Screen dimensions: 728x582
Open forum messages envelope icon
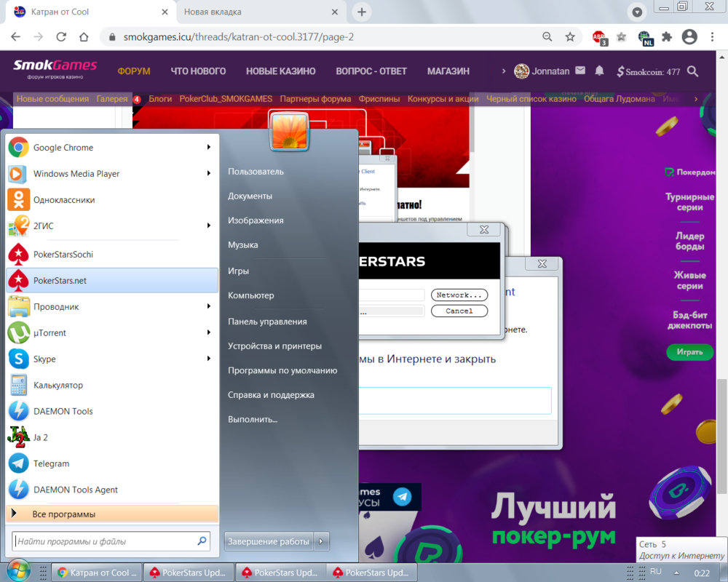coord(580,71)
